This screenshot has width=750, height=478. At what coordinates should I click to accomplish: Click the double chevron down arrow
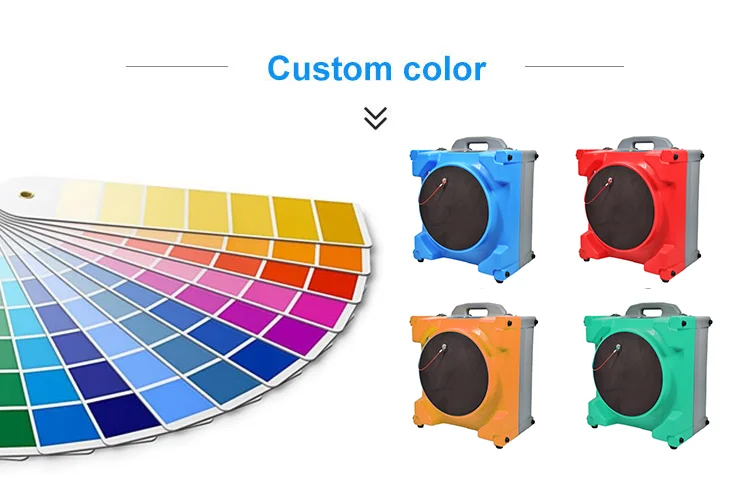375,118
